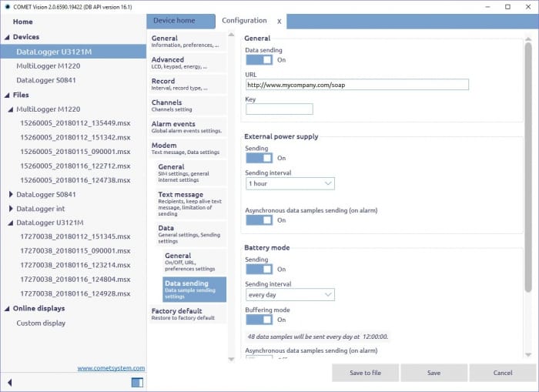
Task: Collapse the MultiLogger M1220 files node
Action: pos(11,109)
